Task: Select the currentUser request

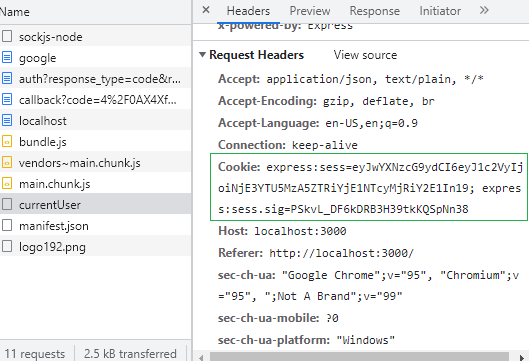Action: pos(95,204)
